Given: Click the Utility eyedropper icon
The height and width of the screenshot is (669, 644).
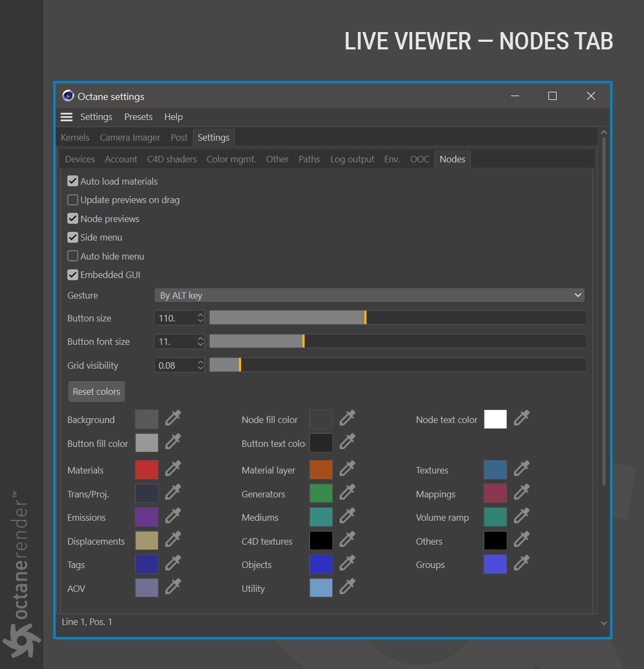Looking at the screenshot, I should pos(347,587).
